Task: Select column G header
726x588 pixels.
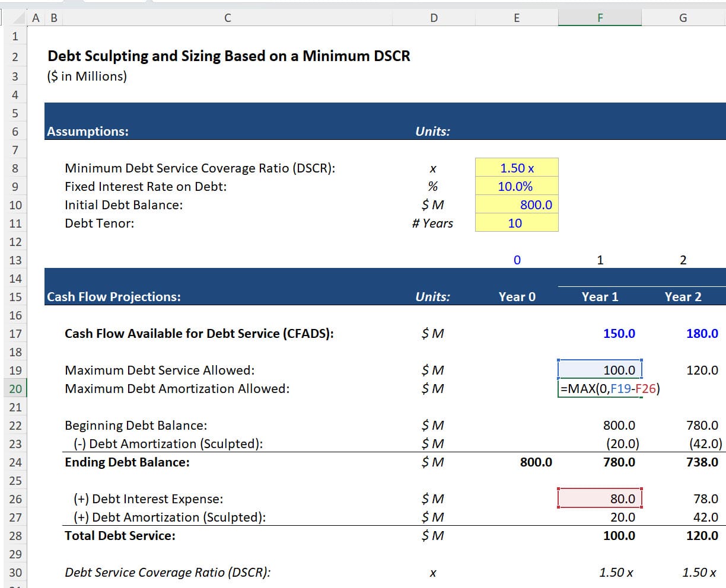Action: coord(683,17)
